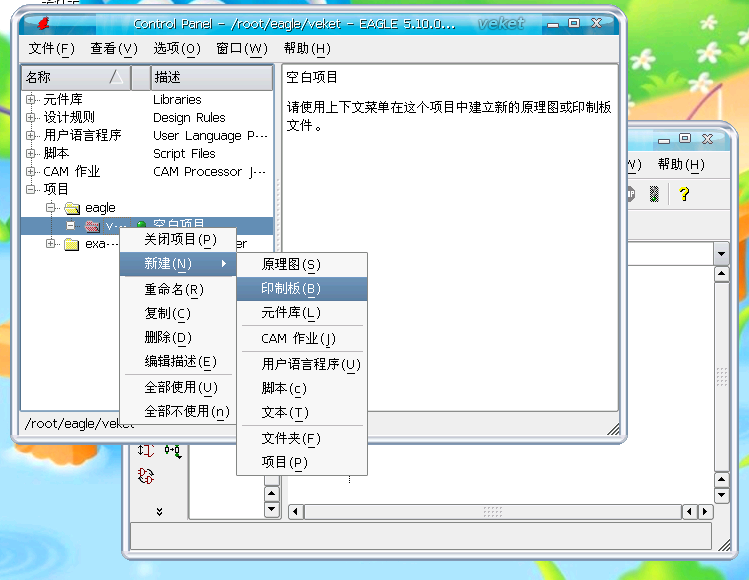
Task: Click the Libraries description text
Action: (177, 99)
